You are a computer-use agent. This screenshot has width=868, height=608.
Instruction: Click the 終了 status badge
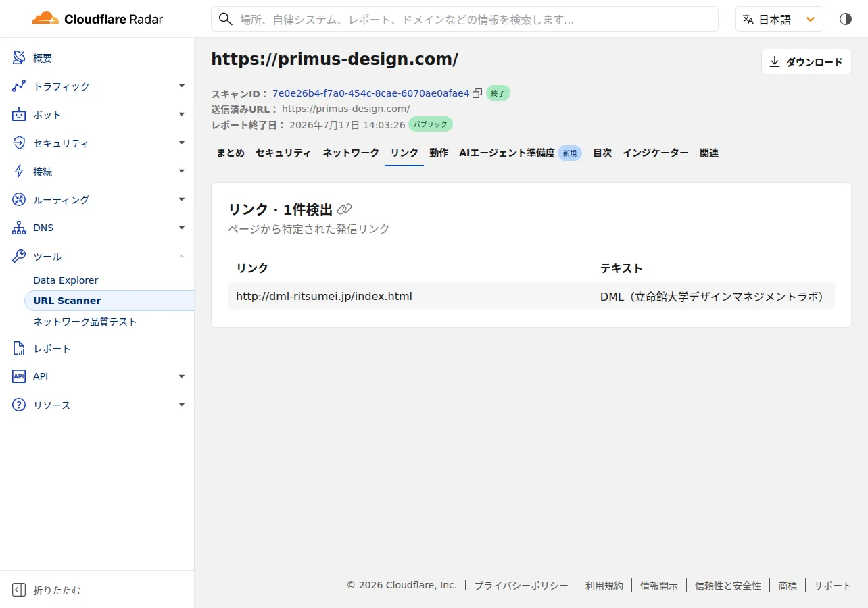[498, 93]
